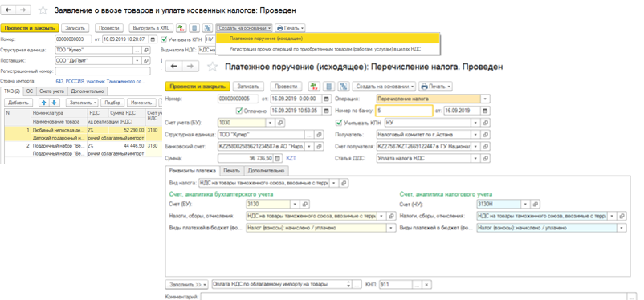
Task: Open Счет (НУ) 3130Н record icon
Action: tap(536, 204)
